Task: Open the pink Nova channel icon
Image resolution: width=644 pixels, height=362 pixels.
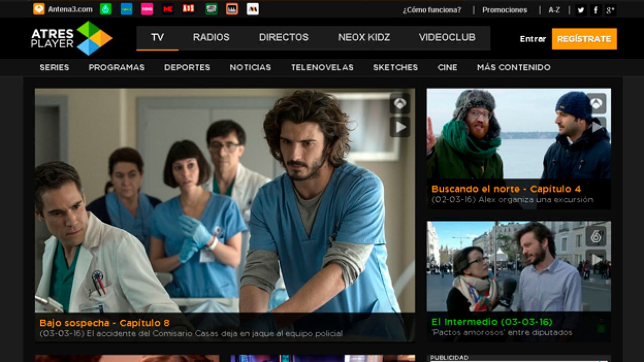Action: click(x=147, y=9)
